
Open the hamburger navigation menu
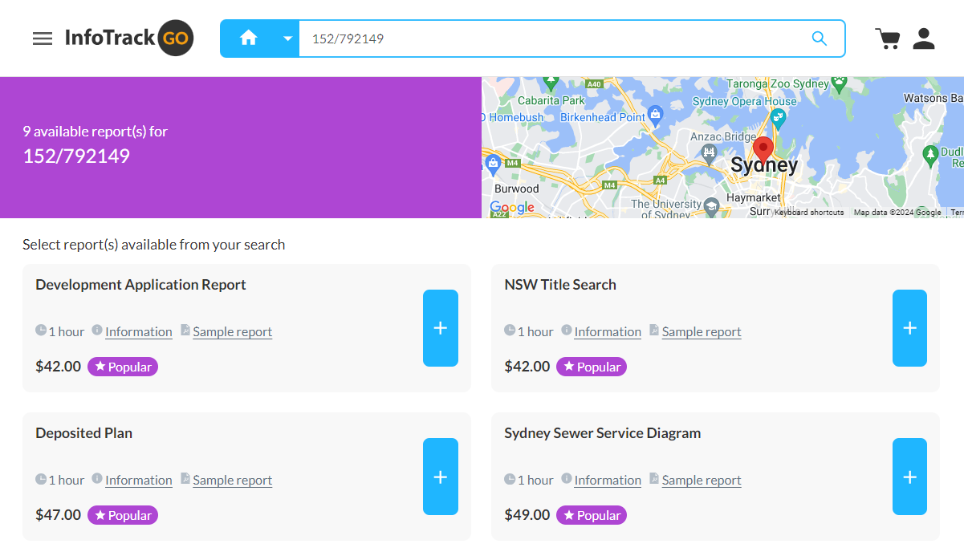[x=42, y=38]
